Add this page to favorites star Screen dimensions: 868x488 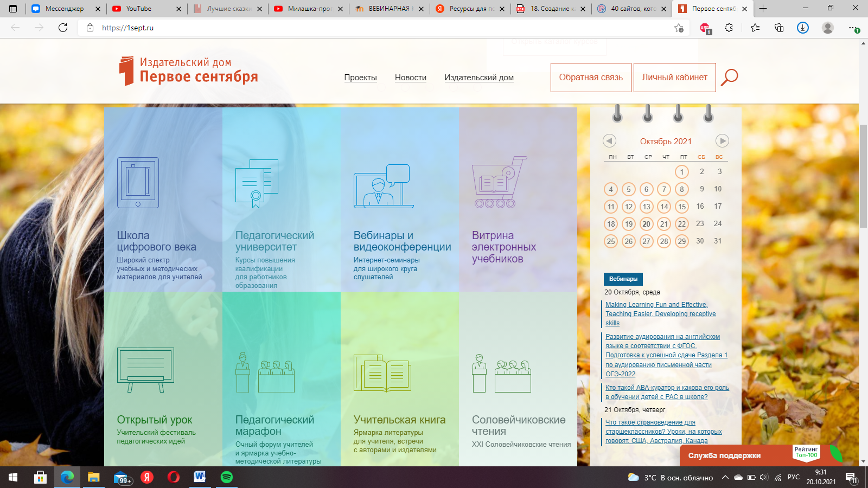tap(679, 28)
